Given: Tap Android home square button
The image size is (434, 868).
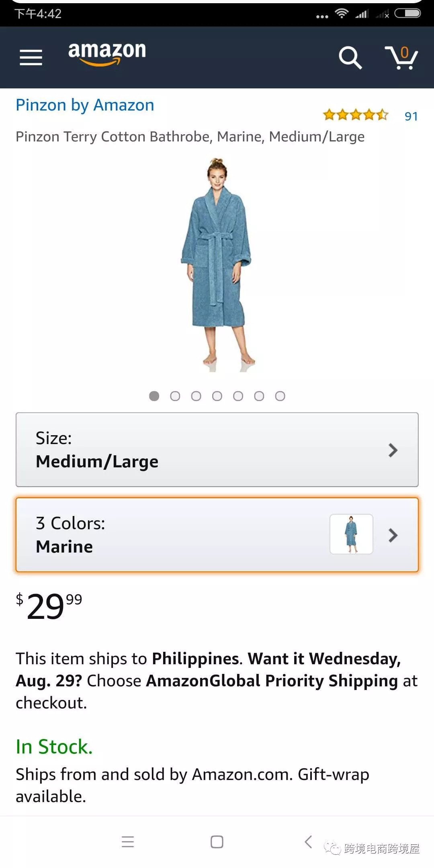Looking at the screenshot, I should pos(217,841).
